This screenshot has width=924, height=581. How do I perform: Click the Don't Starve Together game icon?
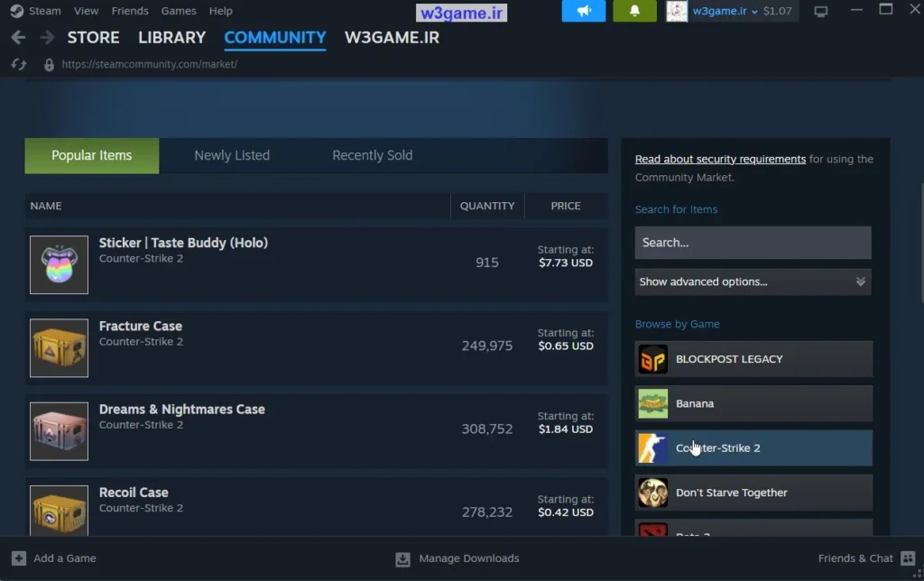[x=653, y=493]
